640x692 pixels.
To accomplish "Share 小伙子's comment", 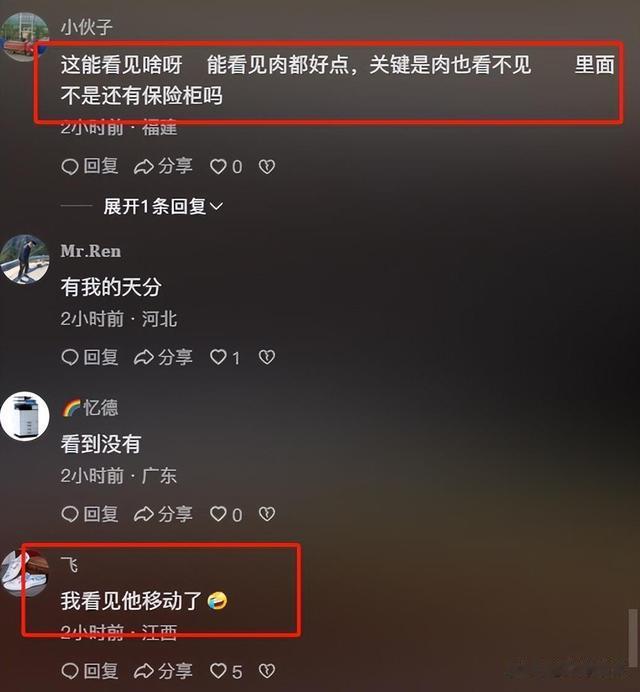I will click(x=163, y=167).
